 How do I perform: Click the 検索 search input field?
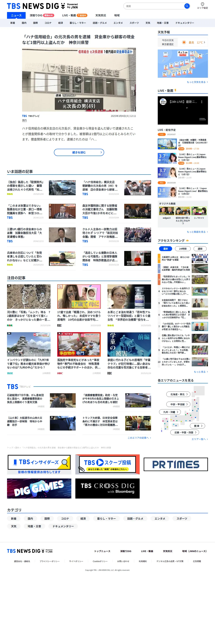coord(154,6)
